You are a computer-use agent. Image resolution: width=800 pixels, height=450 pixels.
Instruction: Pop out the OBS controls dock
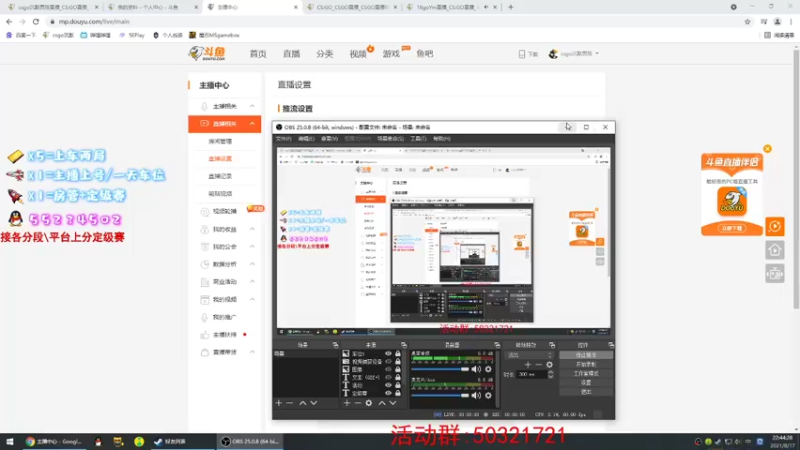[x=611, y=345]
